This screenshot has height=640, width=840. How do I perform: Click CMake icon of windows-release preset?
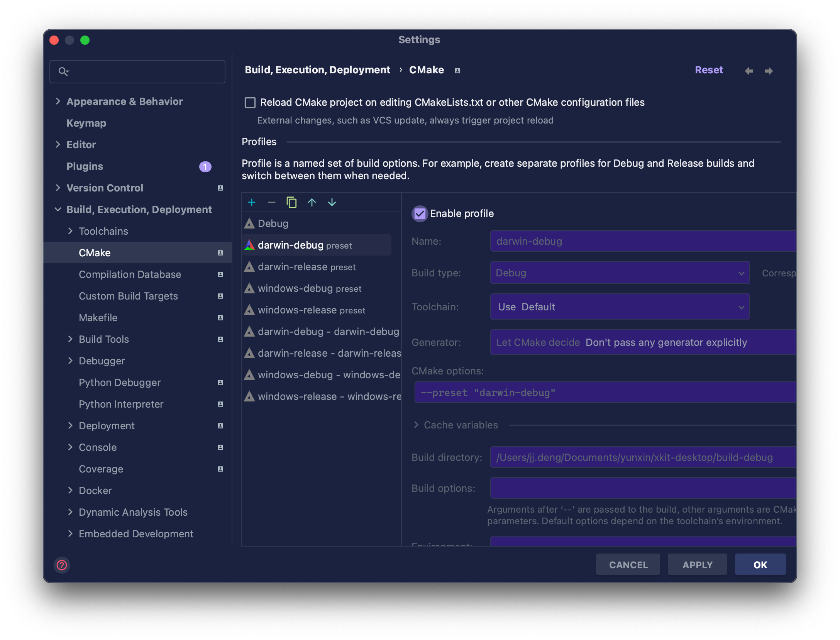pos(249,310)
